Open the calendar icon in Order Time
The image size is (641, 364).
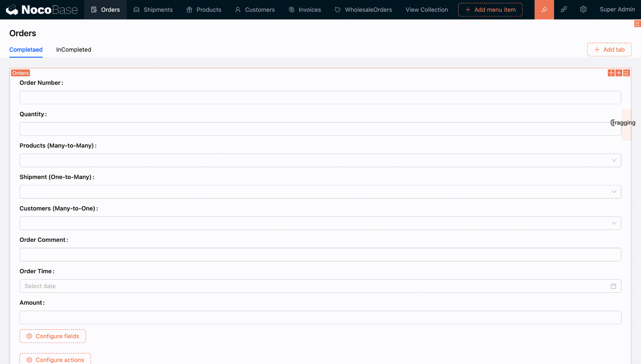click(x=613, y=286)
